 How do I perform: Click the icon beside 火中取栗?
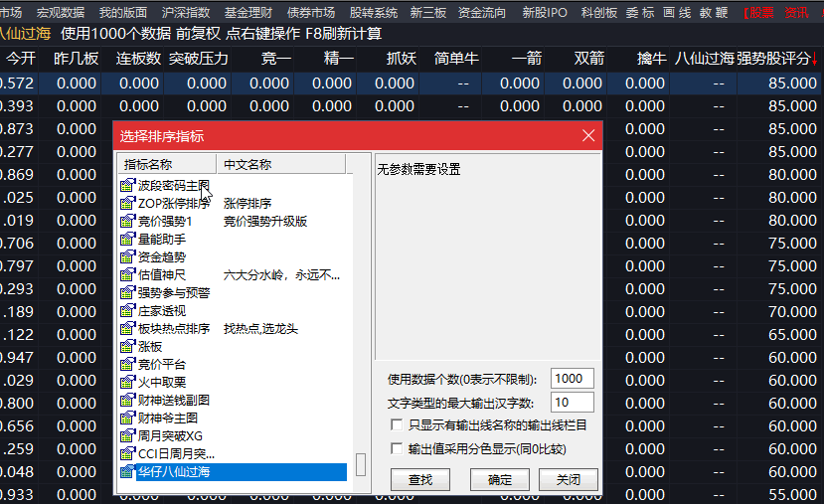(x=127, y=382)
